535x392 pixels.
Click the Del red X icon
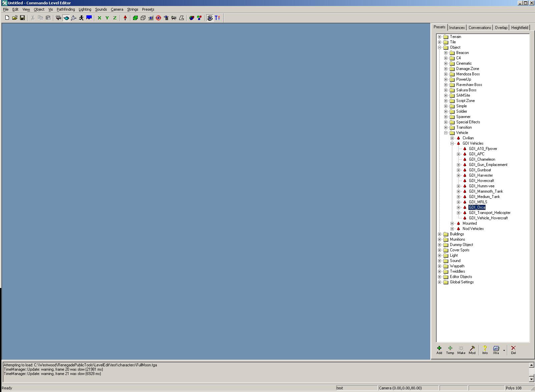pyautogui.click(x=513, y=350)
